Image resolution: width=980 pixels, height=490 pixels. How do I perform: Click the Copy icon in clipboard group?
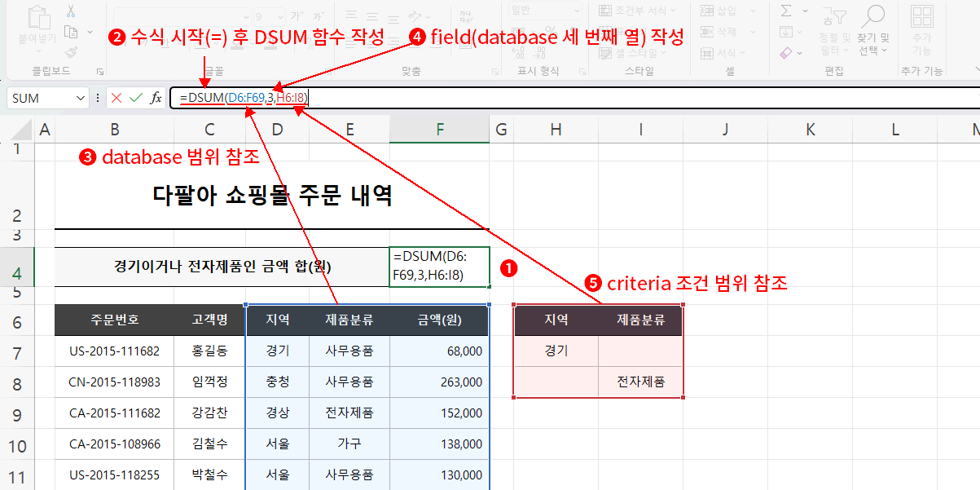71,32
